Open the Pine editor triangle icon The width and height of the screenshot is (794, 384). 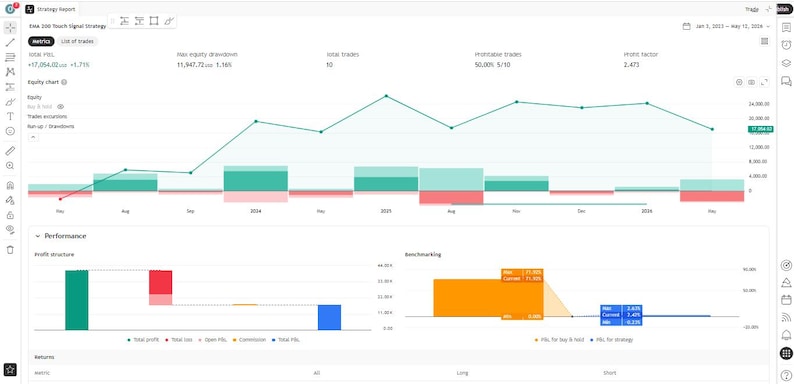(x=786, y=282)
